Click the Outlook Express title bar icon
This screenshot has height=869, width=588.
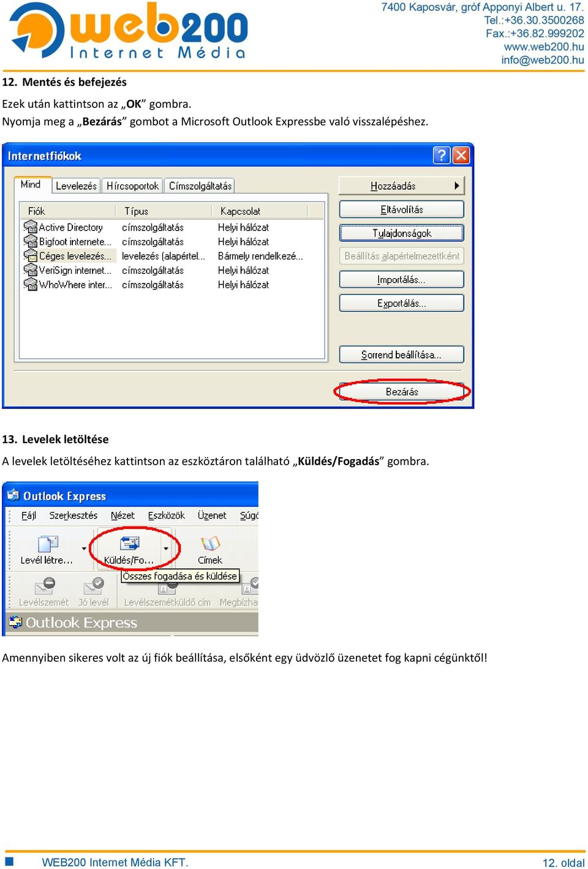[x=13, y=495]
